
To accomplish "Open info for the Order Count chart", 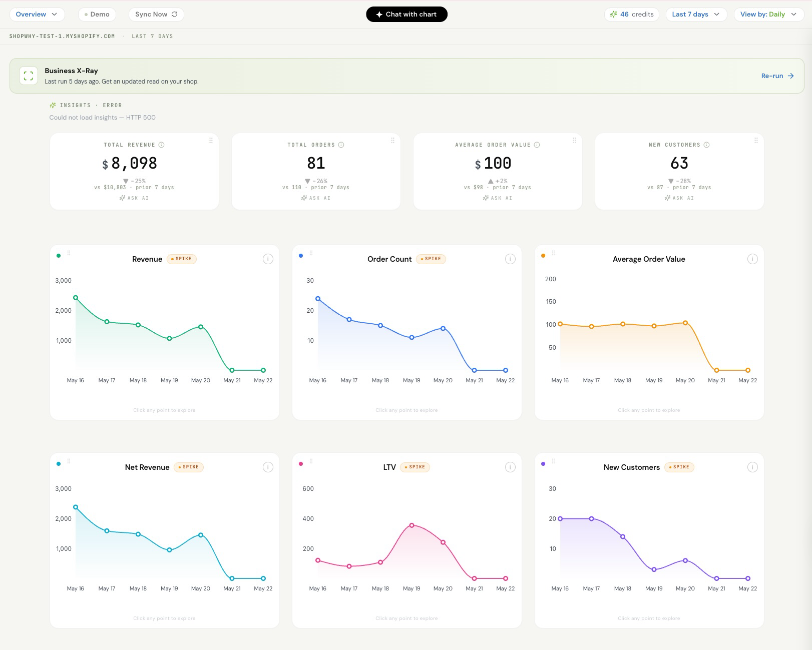I will pyautogui.click(x=510, y=259).
